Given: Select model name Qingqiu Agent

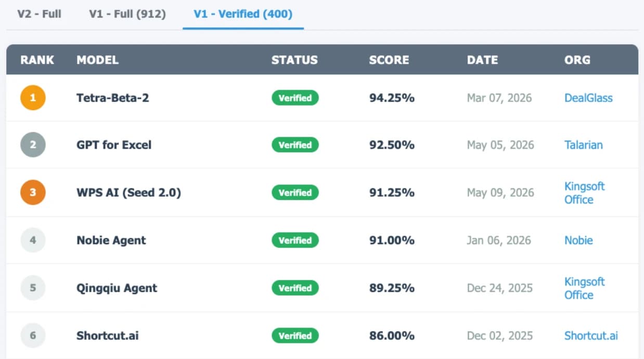Looking at the screenshot, I should click(117, 288).
